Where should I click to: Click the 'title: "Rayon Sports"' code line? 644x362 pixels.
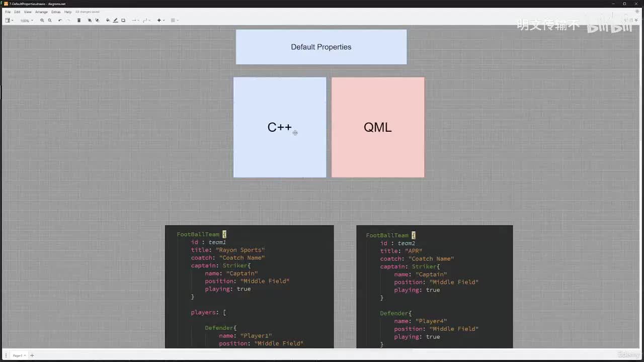click(x=227, y=250)
